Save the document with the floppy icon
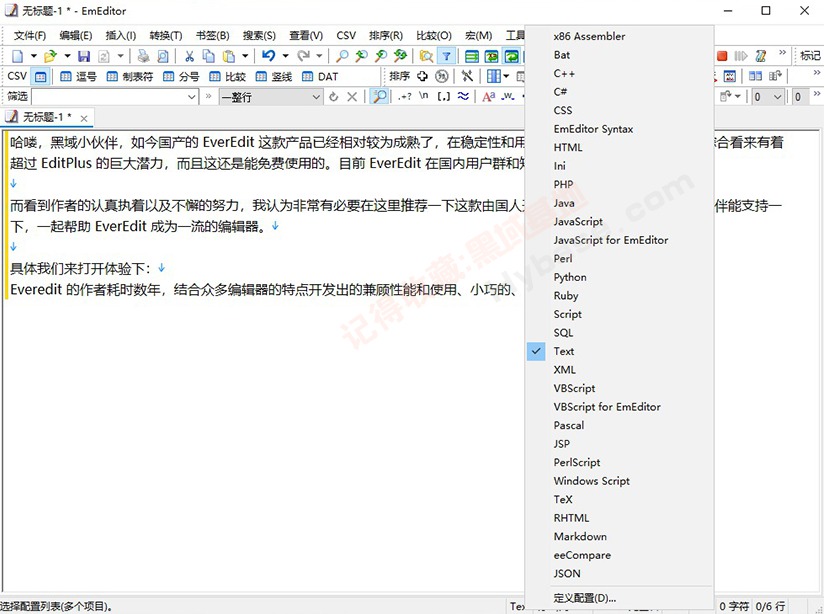Screen dimensions: 825x614 pos(84,56)
